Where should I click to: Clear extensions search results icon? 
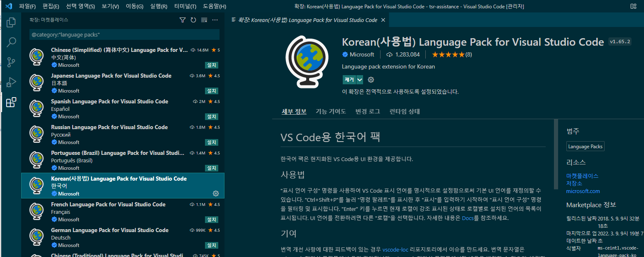(204, 20)
